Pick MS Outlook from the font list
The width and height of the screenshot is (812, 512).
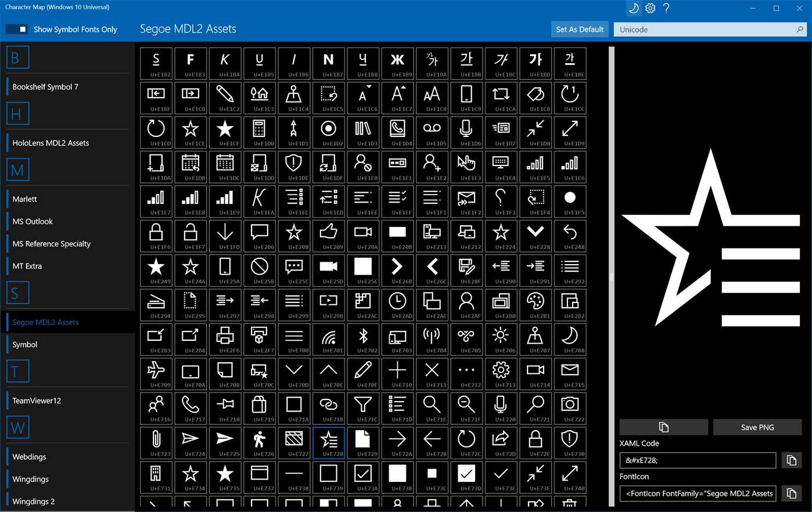click(x=33, y=222)
